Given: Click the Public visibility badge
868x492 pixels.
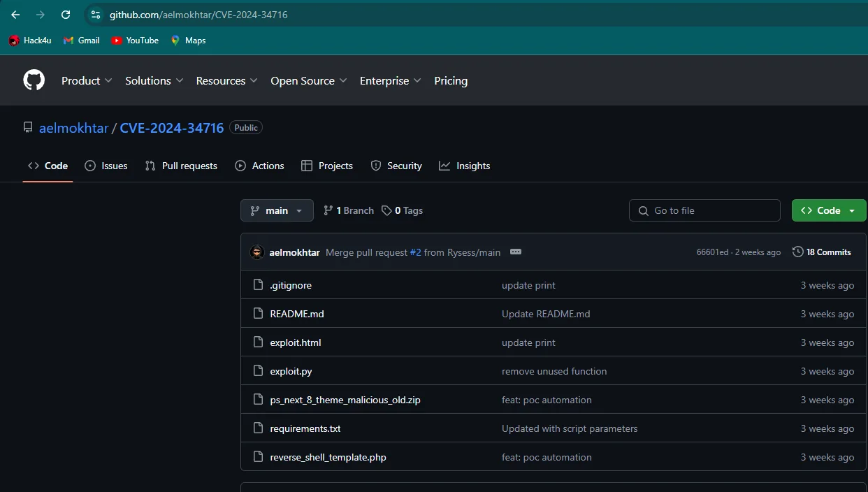Looking at the screenshot, I should 246,128.
